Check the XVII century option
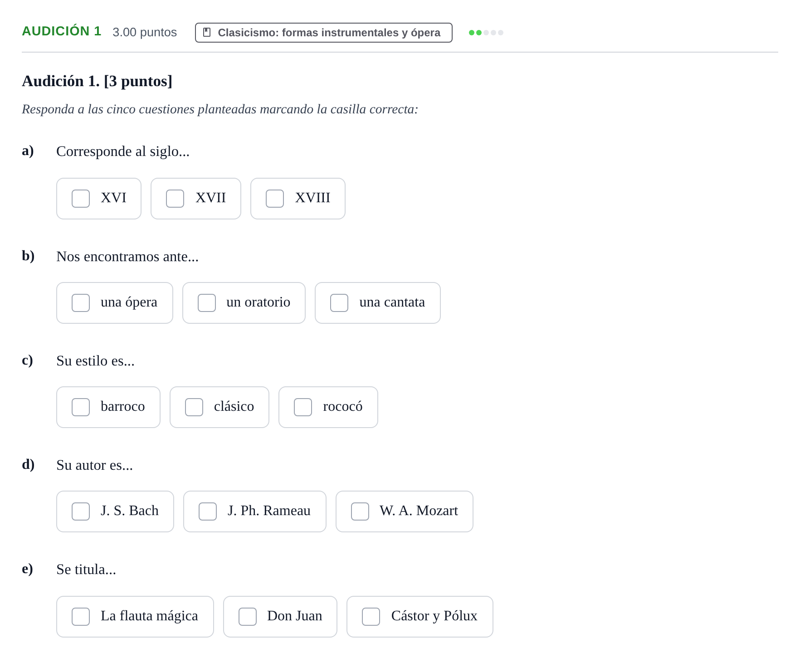This screenshot has height=672, width=800. [x=175, y=199]
